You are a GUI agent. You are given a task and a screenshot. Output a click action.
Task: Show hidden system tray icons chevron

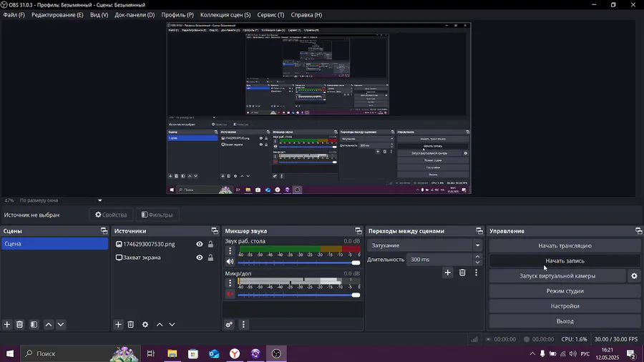(532, 353)
